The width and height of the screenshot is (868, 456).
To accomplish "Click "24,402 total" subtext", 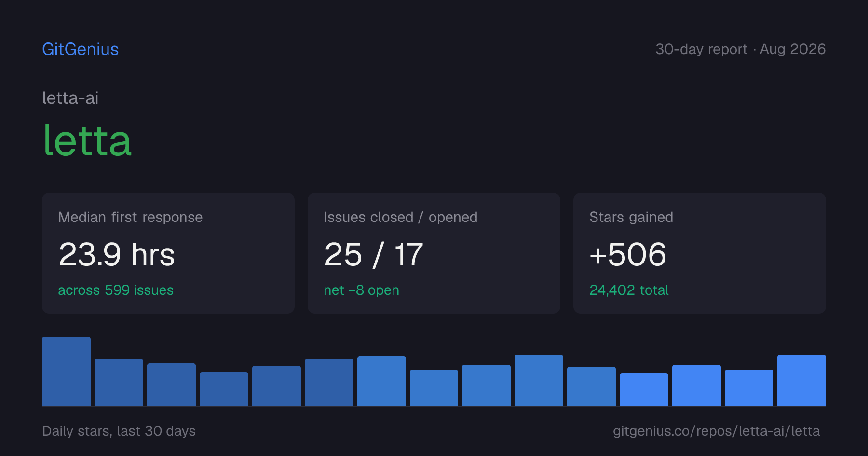I will coord(629,290).
